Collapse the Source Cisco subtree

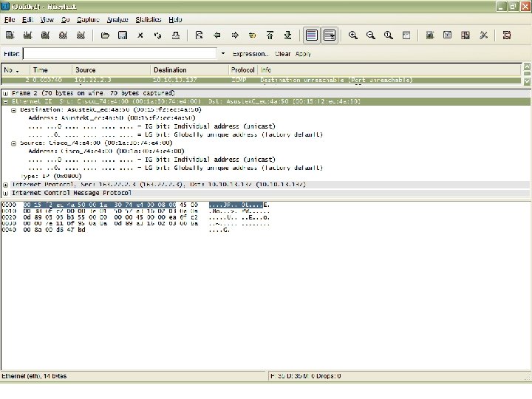point(13,143)
